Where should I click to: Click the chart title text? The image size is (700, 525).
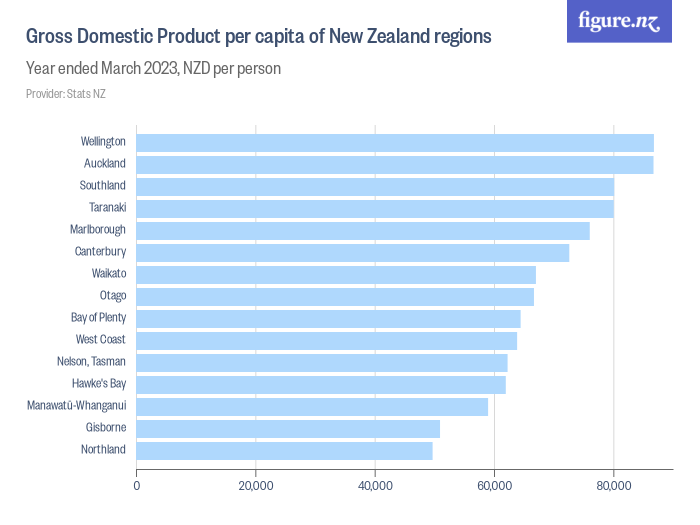[258, 37]
